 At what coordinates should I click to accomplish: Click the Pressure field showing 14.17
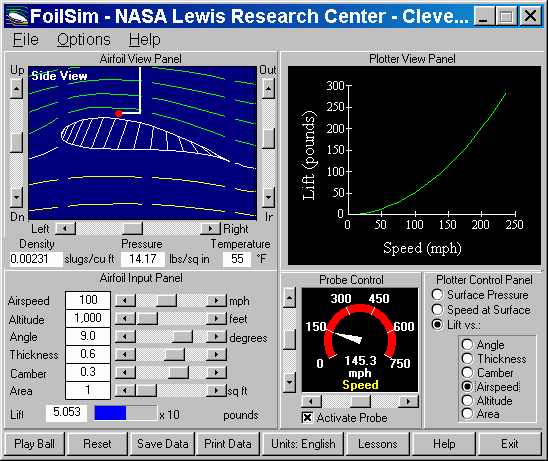pyautogui.click(x=143, y=259)
